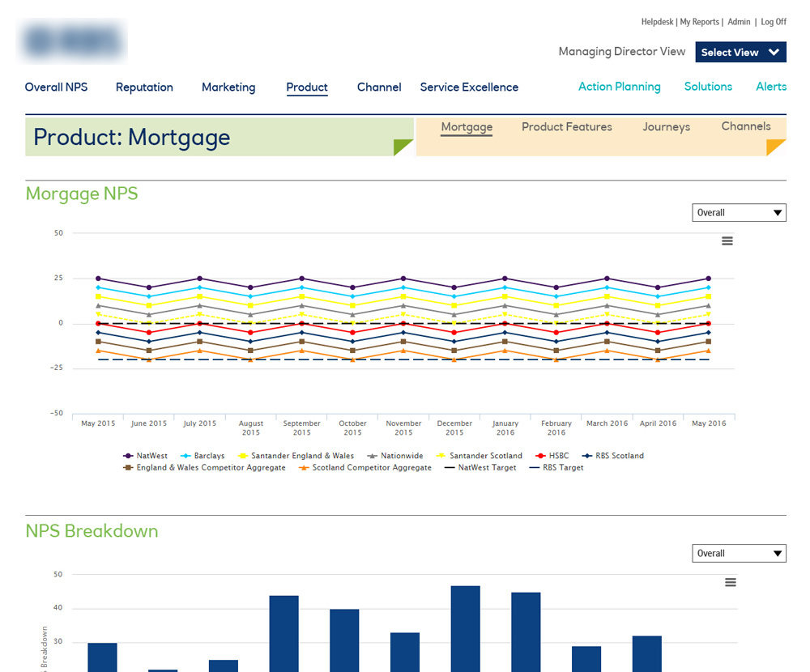Viewport: 810px width, 672px height.
Task: Open the Solutions link
Action: tap(708, 87)
